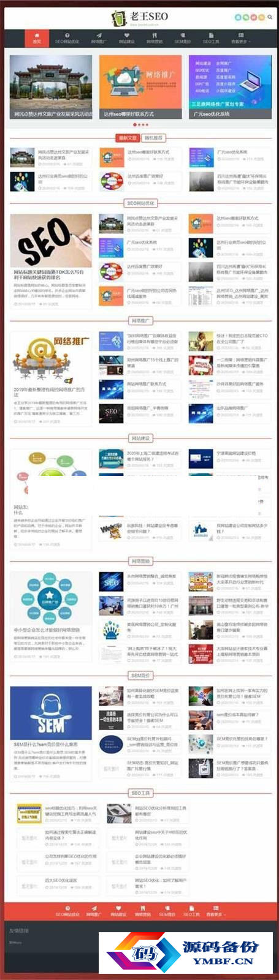The image size is (279, 980).
Task: Open the large SEO handwriting article image
Action: pyautogui.click(x=51, y=241)
